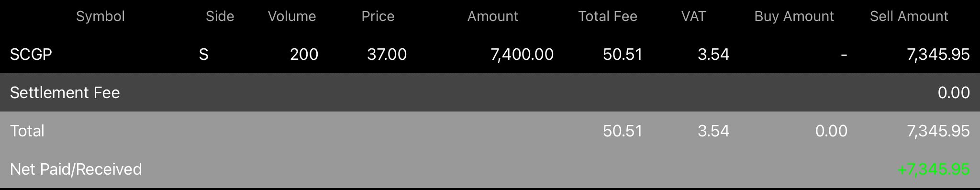980x190 pixels.
Task: Click the Total row label
Action: (27, 131)
